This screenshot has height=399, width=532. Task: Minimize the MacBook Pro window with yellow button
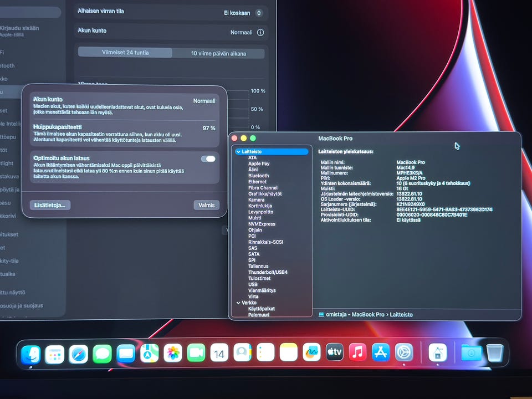click(x=244, y=138)
